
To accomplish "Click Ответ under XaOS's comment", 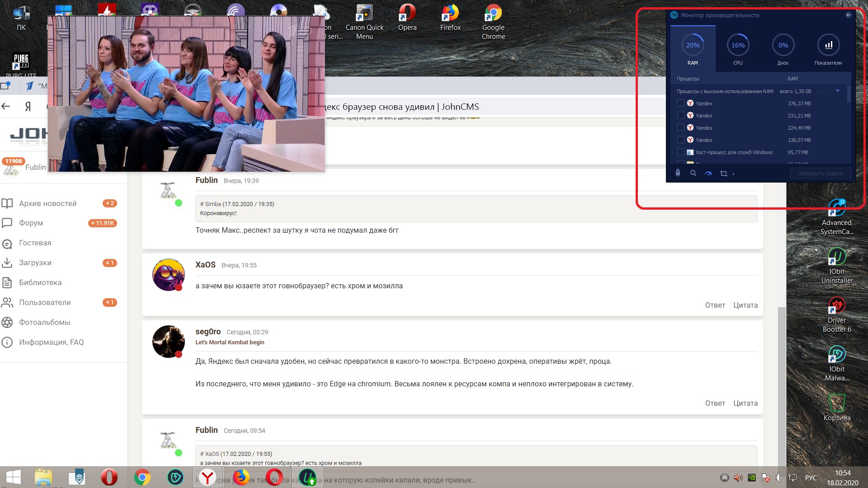I will tap(715, 305).
